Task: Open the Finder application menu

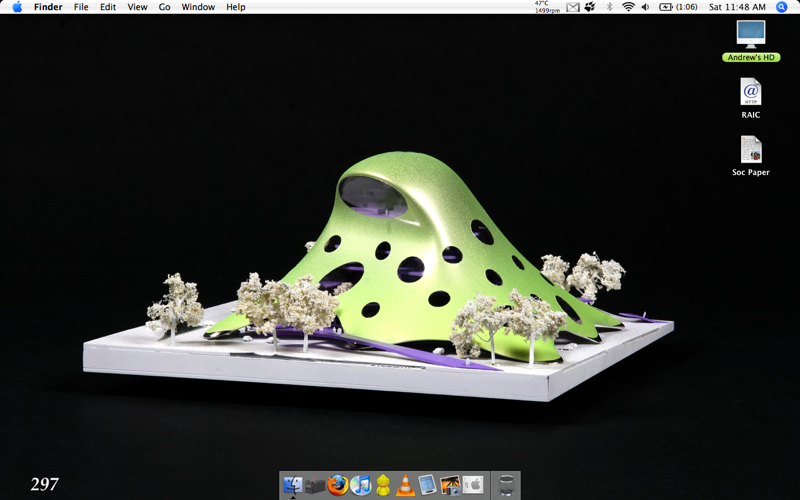Action: [x=48, y=7]
